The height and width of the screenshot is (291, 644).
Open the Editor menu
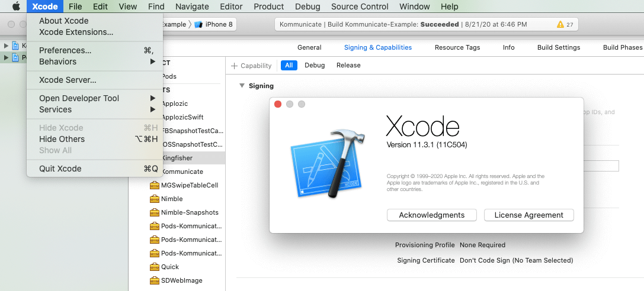pos(231,7)
